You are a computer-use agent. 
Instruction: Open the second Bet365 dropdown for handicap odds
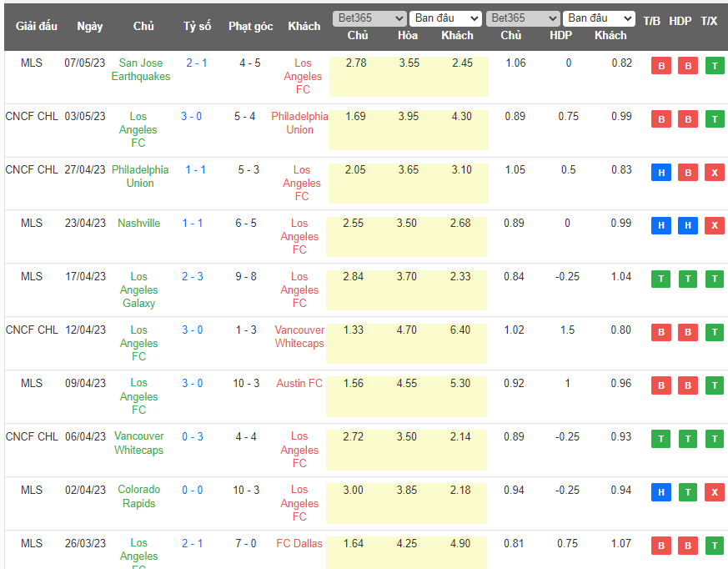[x=523, y=18]
